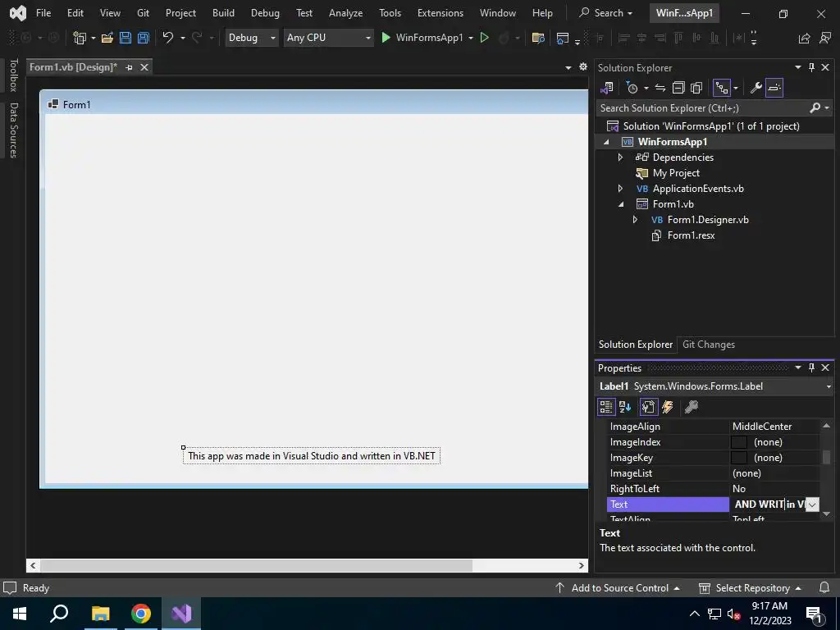Switch to the Git Changes tab
Viewport: 840px width, 630px height.
pyautogui.click(x=708, y=345)
